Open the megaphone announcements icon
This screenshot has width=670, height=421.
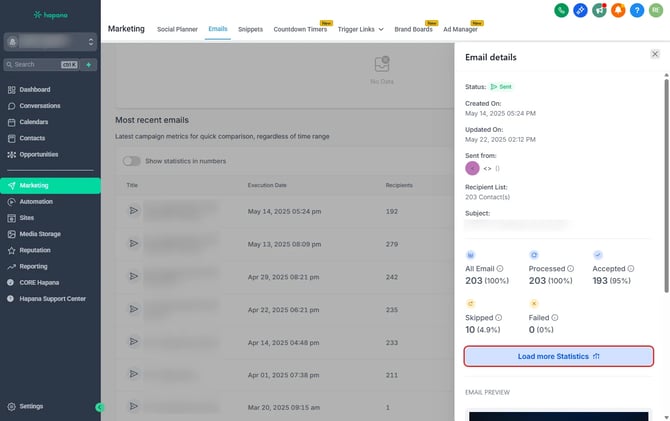pyautogui.click(x=599, y=10)
